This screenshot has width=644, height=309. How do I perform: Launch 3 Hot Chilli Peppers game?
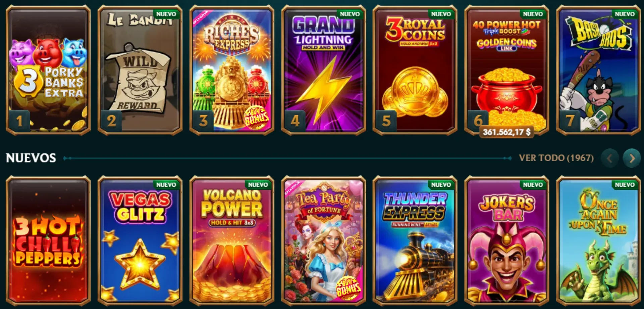tap(48, 240)
